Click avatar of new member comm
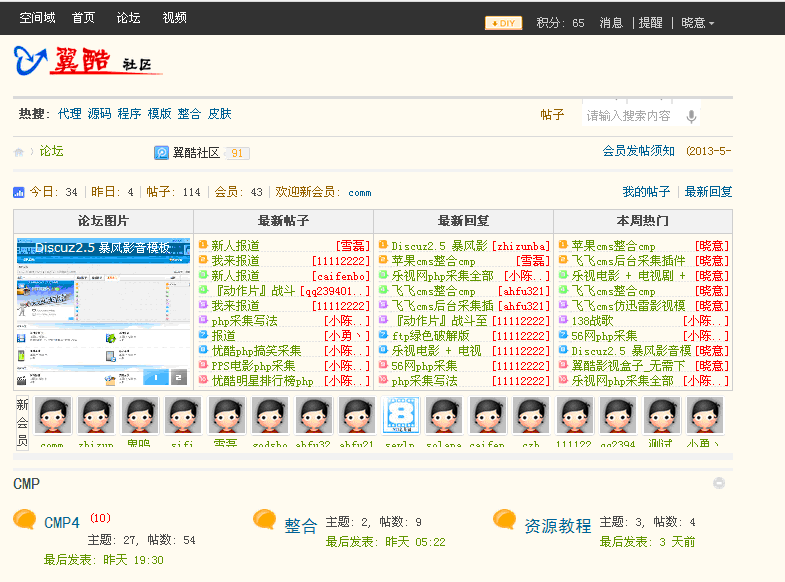This screenshot has width=785, height=582. 53,415
